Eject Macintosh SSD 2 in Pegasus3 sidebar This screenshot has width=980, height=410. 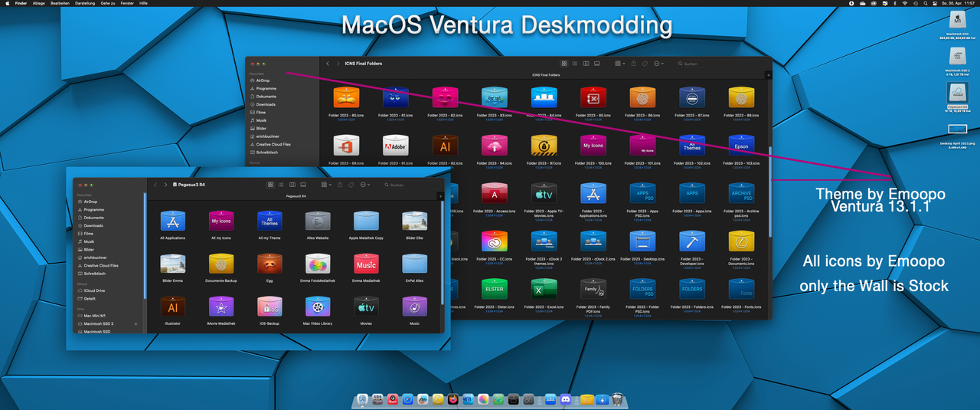tap(136, 324)
